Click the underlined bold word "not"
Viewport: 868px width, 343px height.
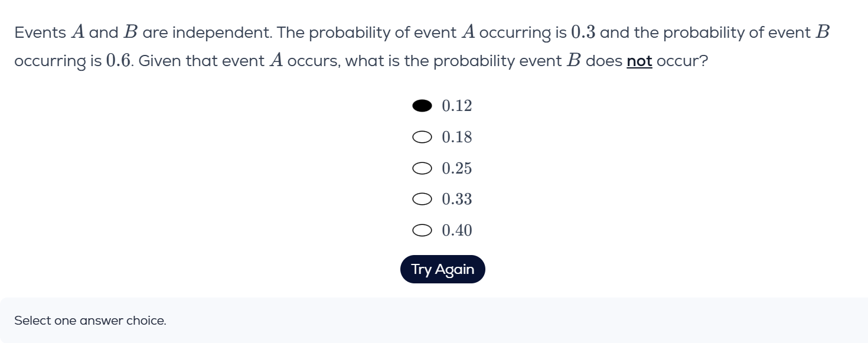[639, 61]
